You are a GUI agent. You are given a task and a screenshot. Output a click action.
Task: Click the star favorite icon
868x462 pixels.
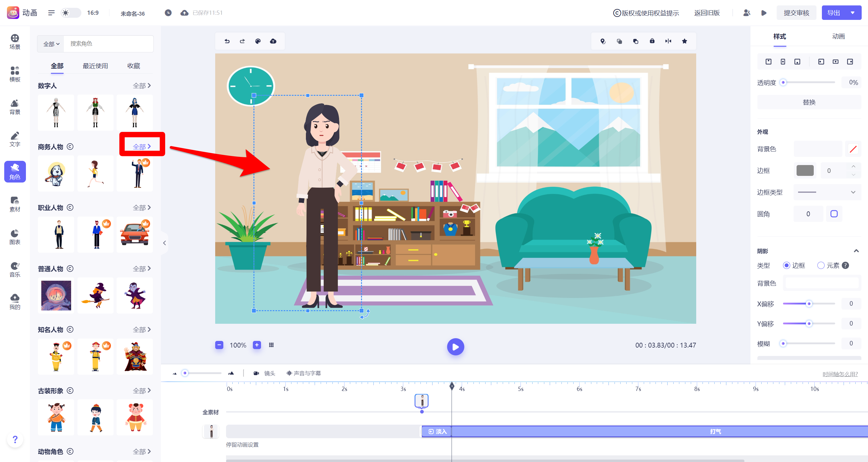[684, 41]
